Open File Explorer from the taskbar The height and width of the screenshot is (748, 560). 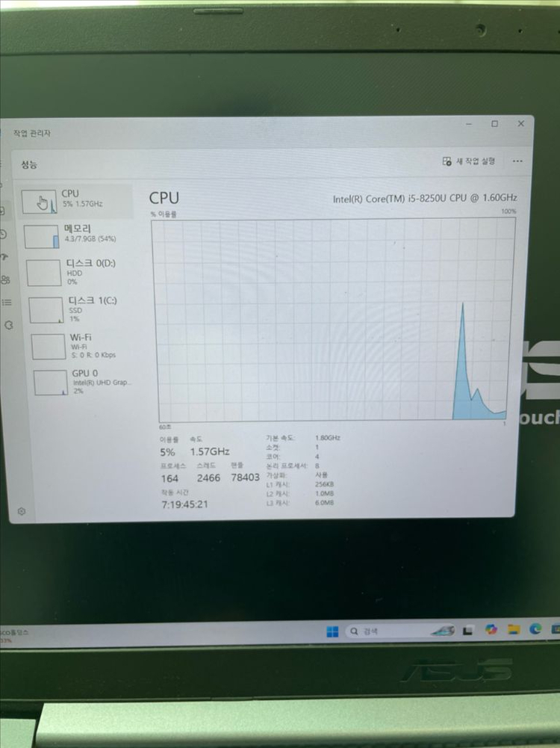click(x=514, y=630)
